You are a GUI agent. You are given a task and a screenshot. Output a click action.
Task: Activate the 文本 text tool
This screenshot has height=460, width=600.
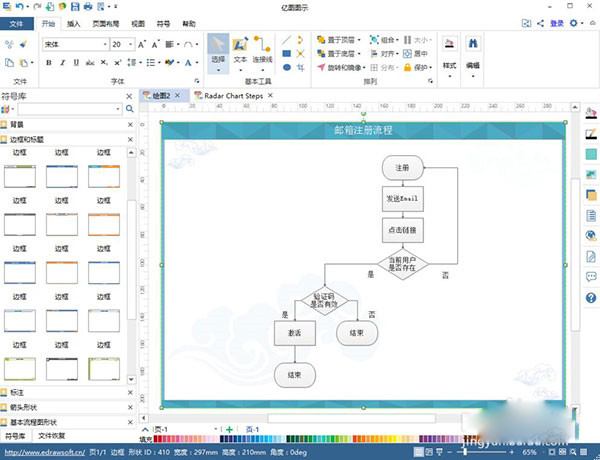click(x=240, y=51)
